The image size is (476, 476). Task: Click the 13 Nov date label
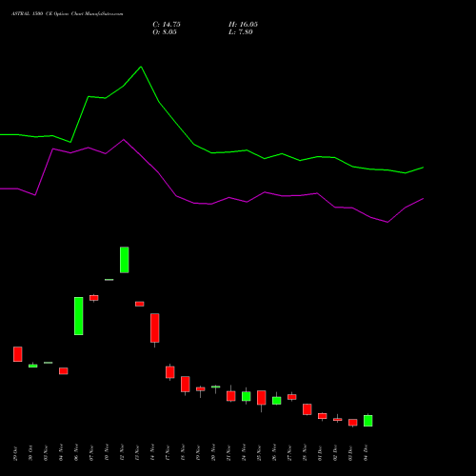(x=137, y=453)
